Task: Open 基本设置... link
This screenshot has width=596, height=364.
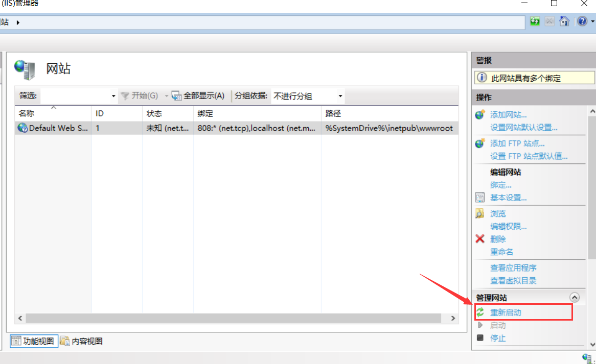Action: click(x=508, y=198)
